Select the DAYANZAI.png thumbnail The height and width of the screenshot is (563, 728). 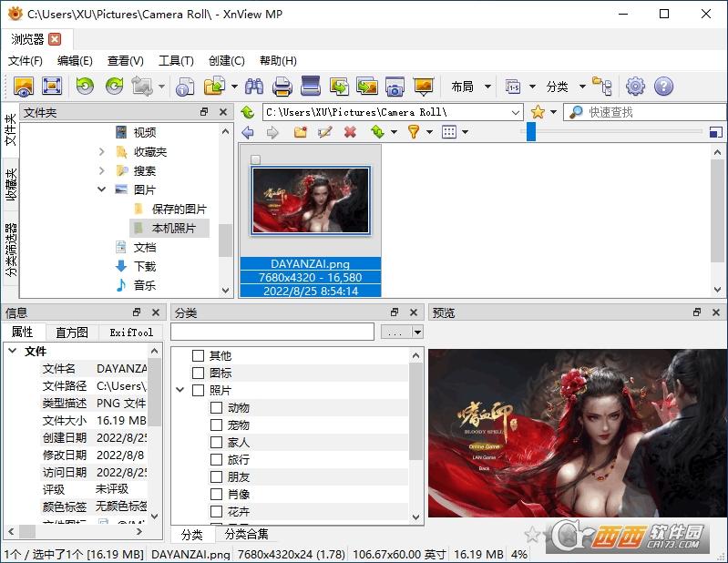[x=311, y=200]
